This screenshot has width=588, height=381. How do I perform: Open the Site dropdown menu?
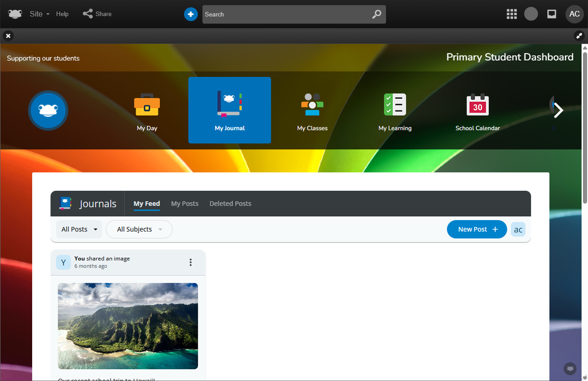(x=39, y=14)
